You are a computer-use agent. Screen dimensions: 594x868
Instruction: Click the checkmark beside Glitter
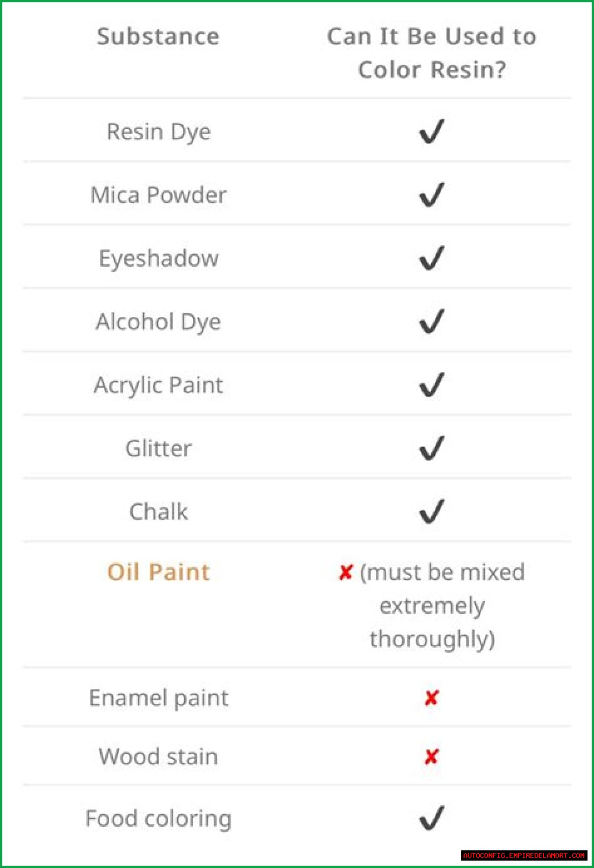click(432, 448)
